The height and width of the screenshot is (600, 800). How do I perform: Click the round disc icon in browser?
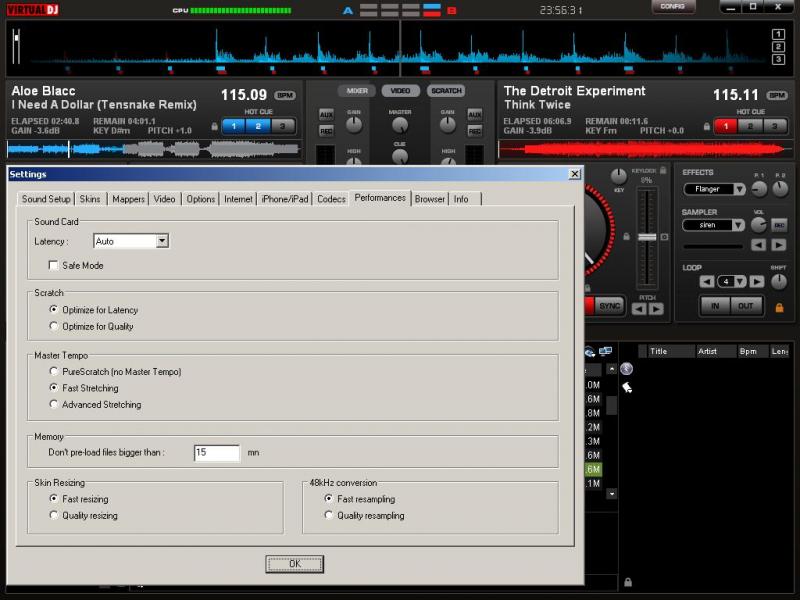tap(627, 368)
